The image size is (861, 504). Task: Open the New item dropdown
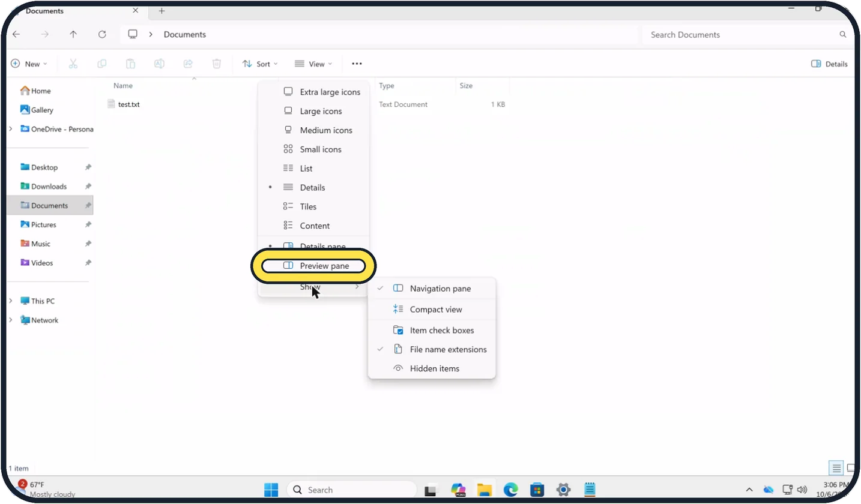point(29,64)
